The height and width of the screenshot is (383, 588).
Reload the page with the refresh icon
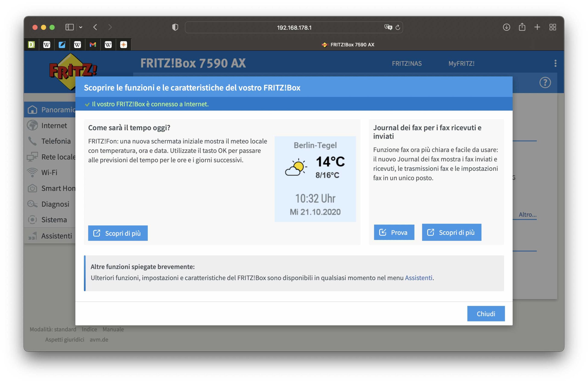[x=398, y=27]
